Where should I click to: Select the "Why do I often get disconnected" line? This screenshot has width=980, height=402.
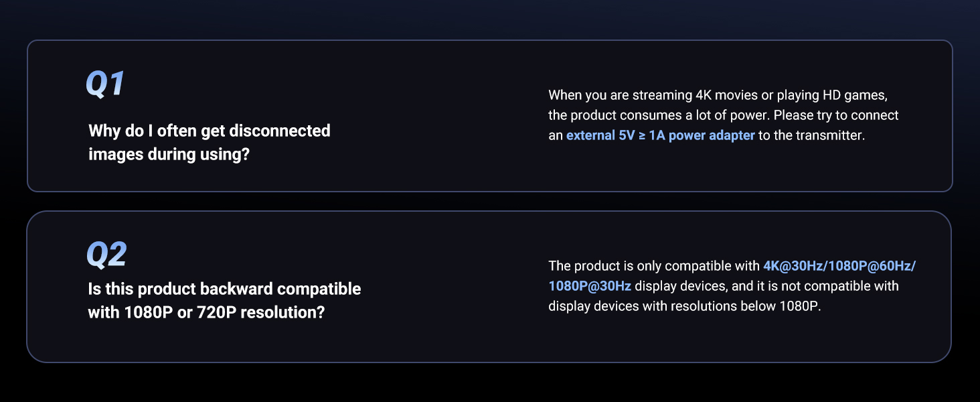pos(209,131)
